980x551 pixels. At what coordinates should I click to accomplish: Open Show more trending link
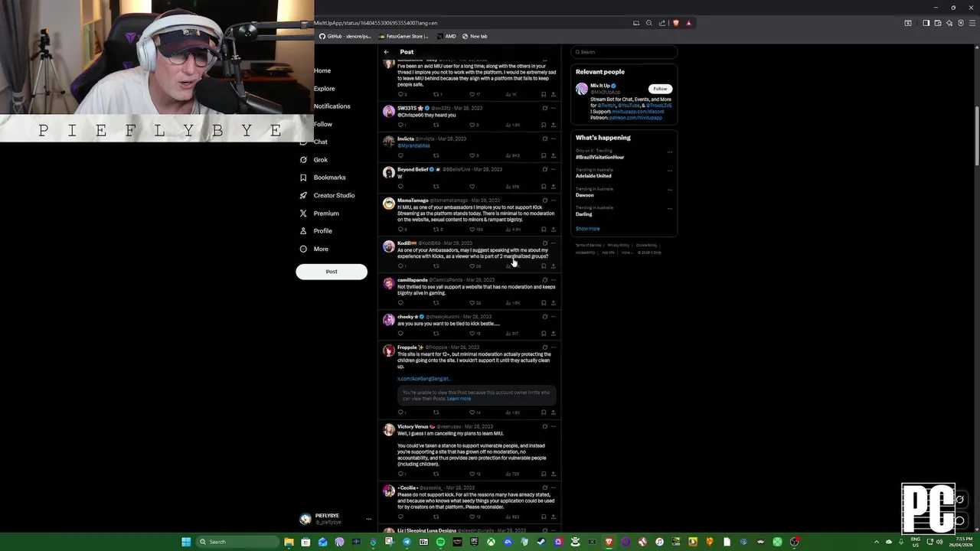pos(588,229)
